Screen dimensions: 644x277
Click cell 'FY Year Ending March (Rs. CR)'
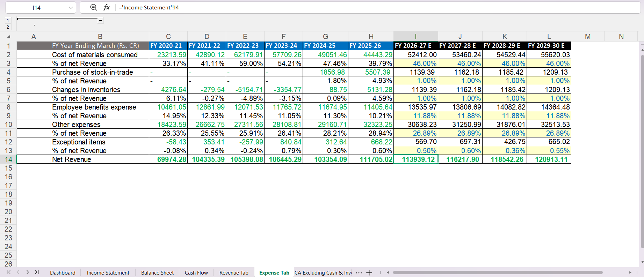[x=100, y=46]
